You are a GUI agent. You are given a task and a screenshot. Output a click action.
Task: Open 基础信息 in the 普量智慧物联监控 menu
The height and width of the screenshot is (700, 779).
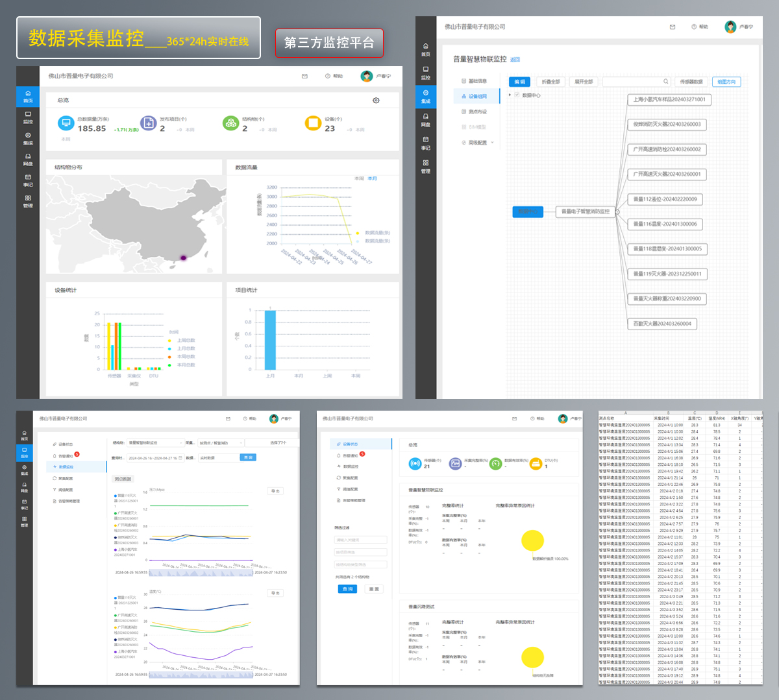pyautogui.click(x=477, y=81)
